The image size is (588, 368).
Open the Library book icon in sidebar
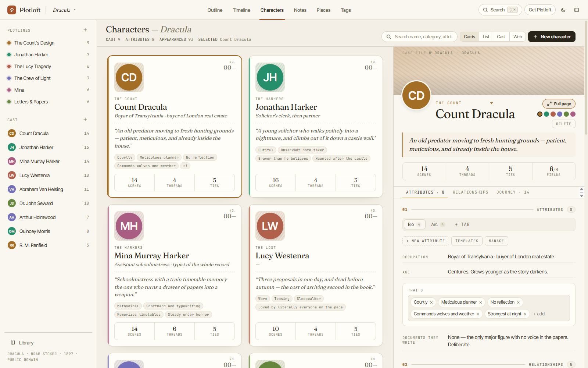pos(13,343)
